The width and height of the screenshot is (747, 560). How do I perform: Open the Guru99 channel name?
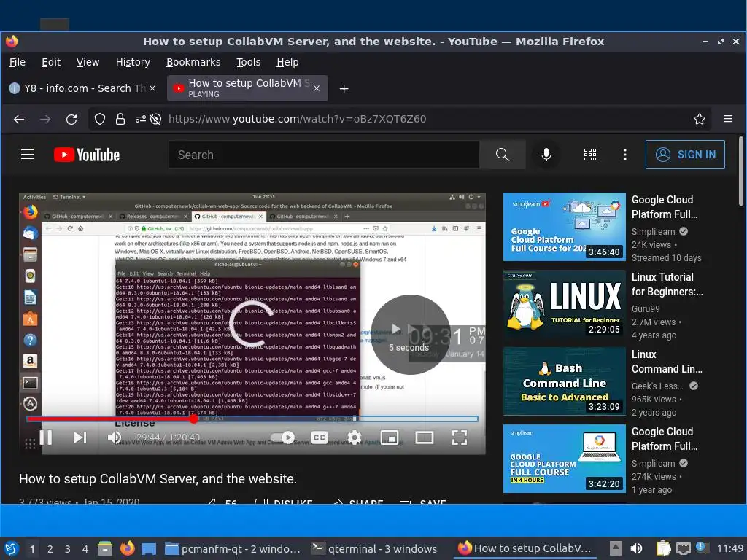646,308
